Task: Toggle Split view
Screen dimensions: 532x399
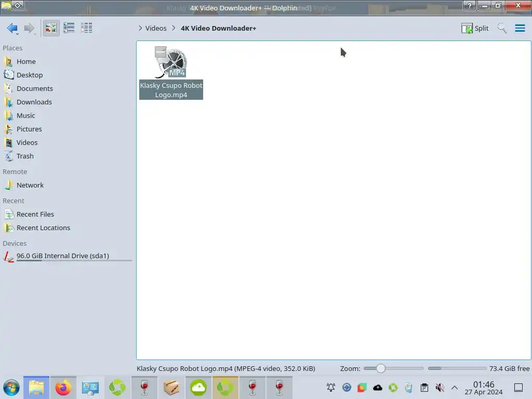Action: click(x=475, y=28)
